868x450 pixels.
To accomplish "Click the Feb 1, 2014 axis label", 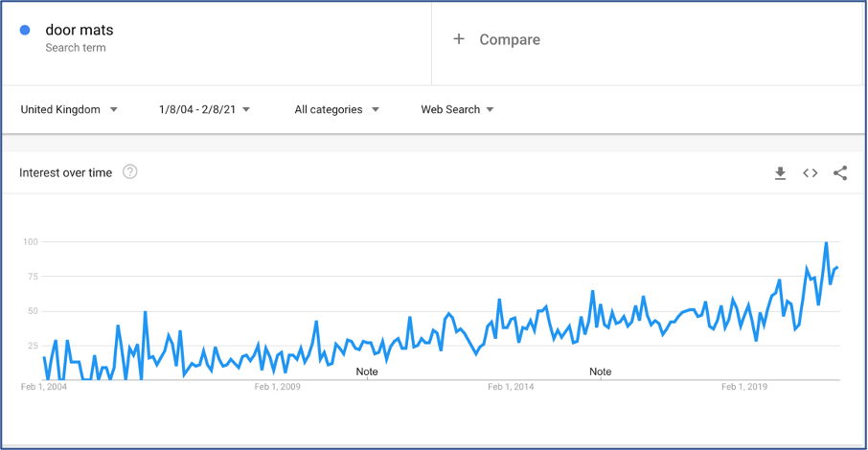I will tap(511, 387).
